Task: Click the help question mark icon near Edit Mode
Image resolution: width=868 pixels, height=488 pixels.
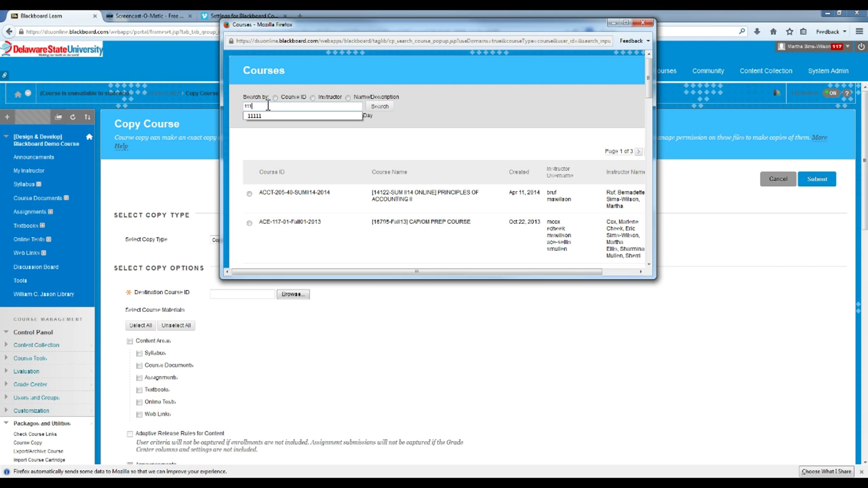Action: [847, 93]
